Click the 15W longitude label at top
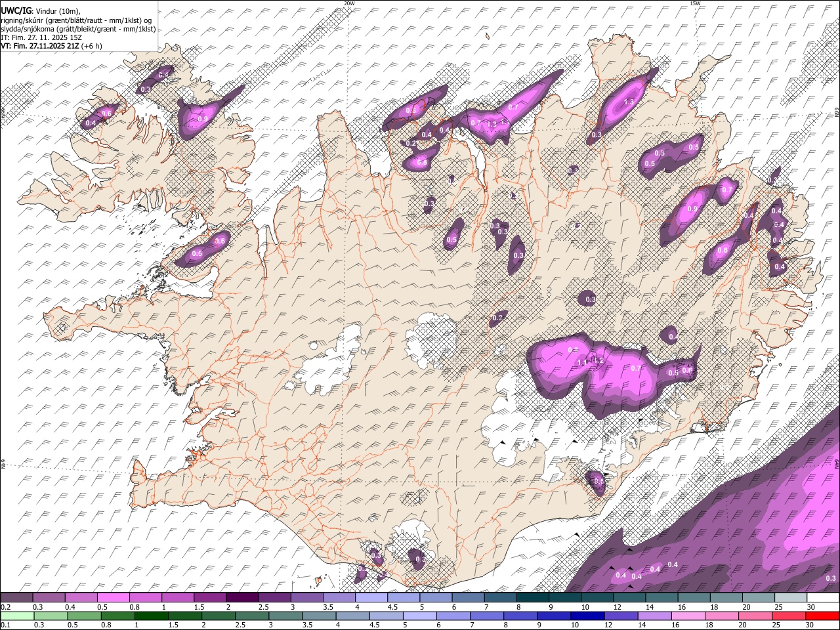 (x=695, y=3)
